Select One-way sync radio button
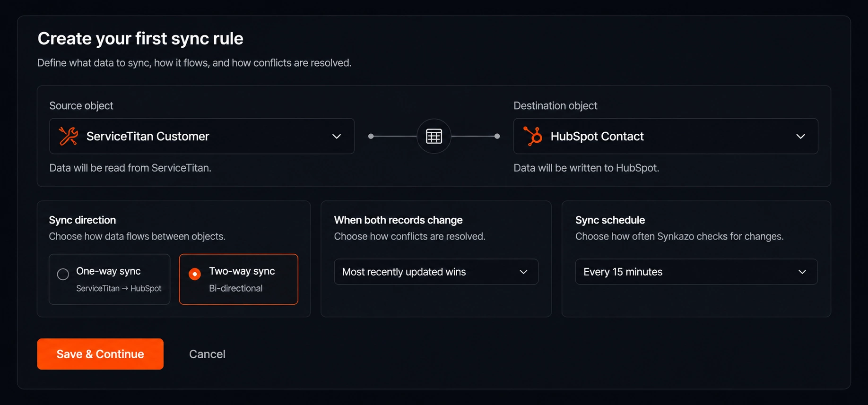868x405 pixels. point(63,274)
